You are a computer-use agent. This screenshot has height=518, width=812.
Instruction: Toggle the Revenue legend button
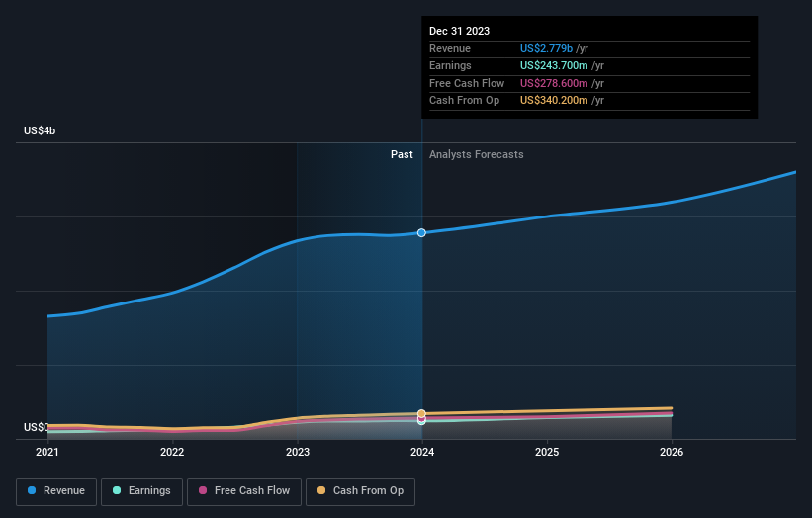point(56,491)
